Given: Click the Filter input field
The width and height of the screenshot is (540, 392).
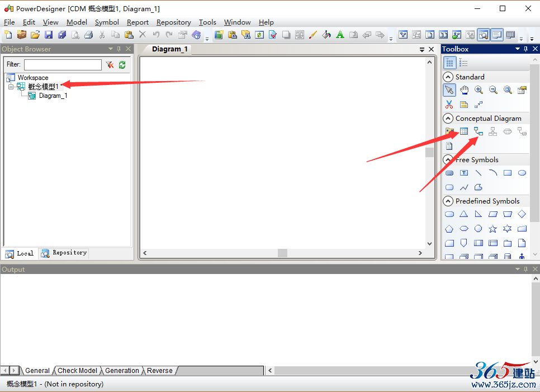Looking at the screenshot, I should 63,64.
